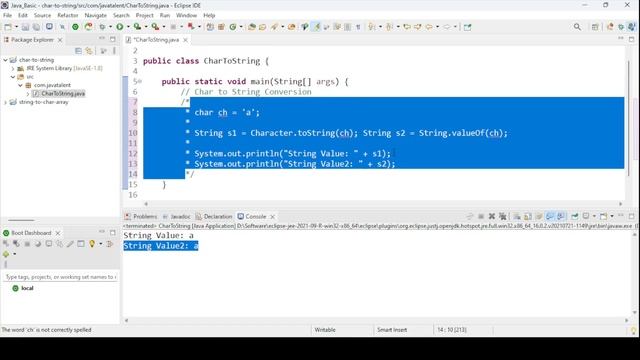The height and width of the screenshot is (360, 640).
Task: Switch to the Javadoc tab
Action: 177,216
